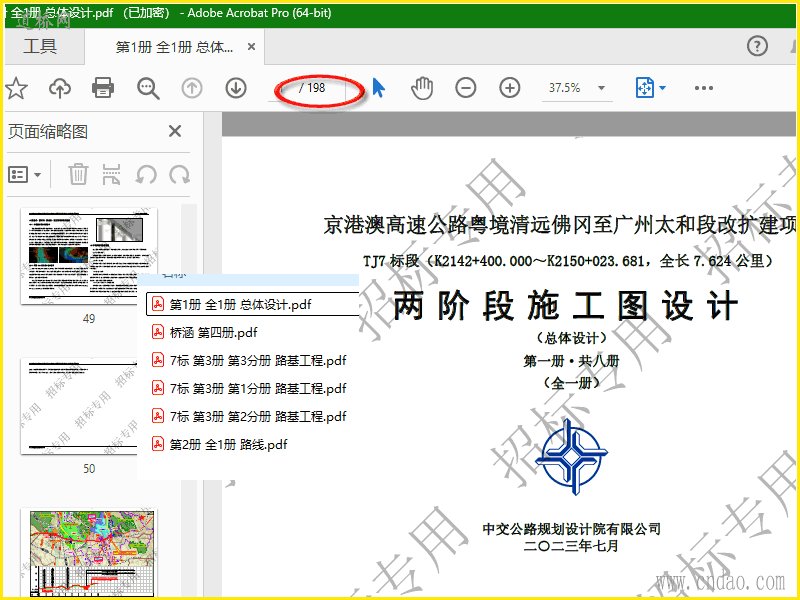Click the 工具 tab
Viewport: 800px width, 600px height.
(40, 46)
